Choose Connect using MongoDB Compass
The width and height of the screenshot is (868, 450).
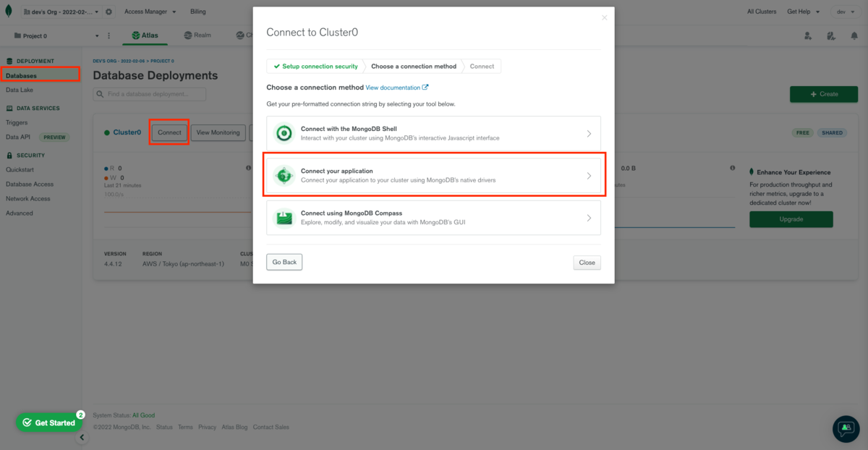(x=433, y=217)
